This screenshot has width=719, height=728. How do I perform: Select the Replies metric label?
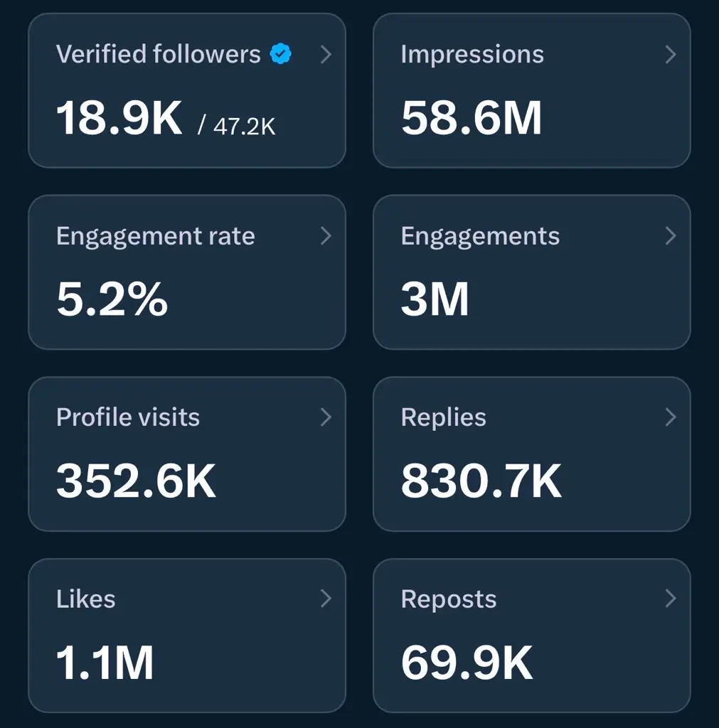[x=443, y=417]
